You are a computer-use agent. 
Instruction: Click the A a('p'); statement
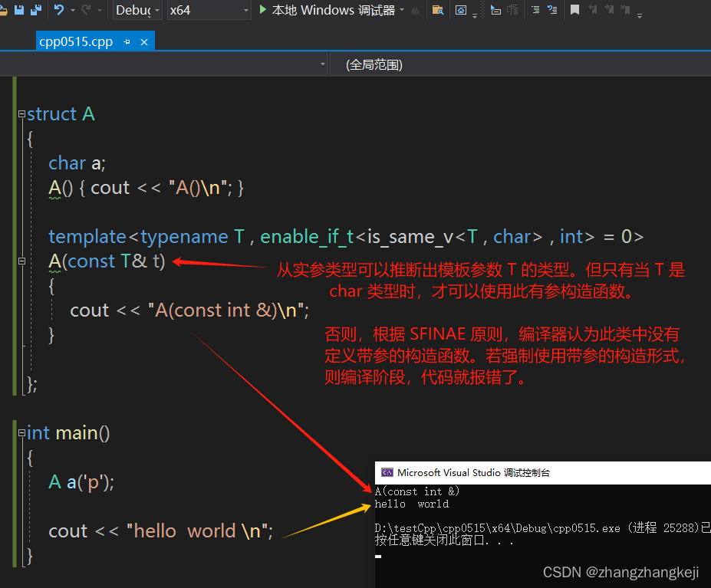[81, 482]
